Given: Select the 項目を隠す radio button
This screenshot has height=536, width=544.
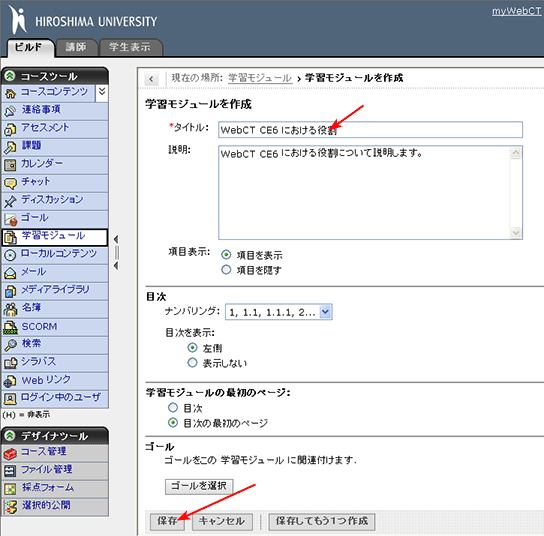Looking at the screenshot, I should point(226,270).
